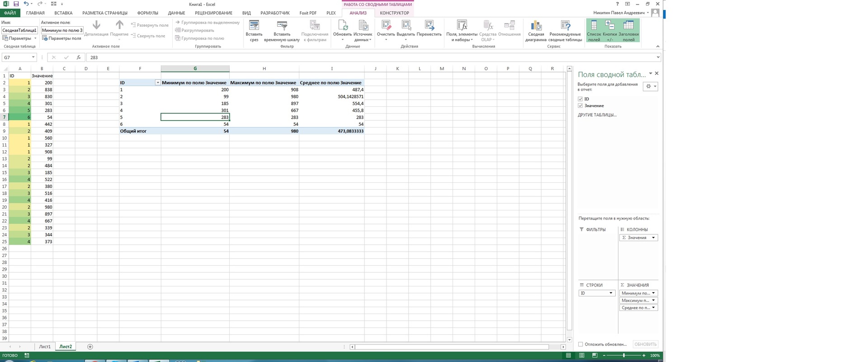Select column G header
The height and width of the screenshot is (362, 868).
[x=195, y=68]
